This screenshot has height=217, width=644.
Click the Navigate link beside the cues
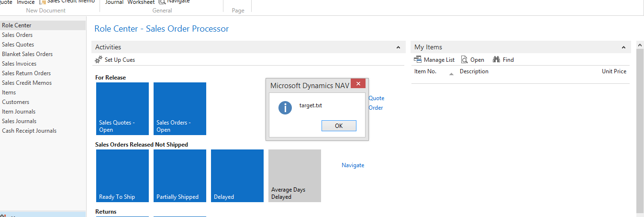coord(353,165)
